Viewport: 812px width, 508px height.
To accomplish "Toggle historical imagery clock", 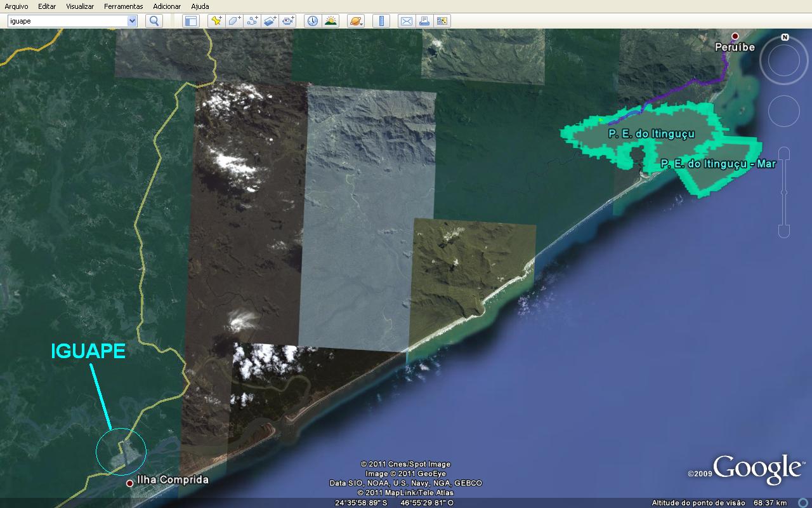I will [x=313, y=21].
